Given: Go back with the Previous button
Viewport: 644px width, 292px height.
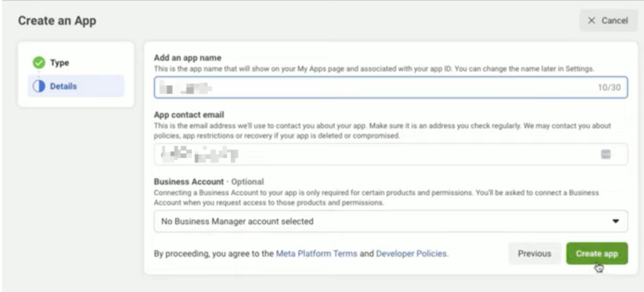Looking at the screenshot, I should [534, 254].
